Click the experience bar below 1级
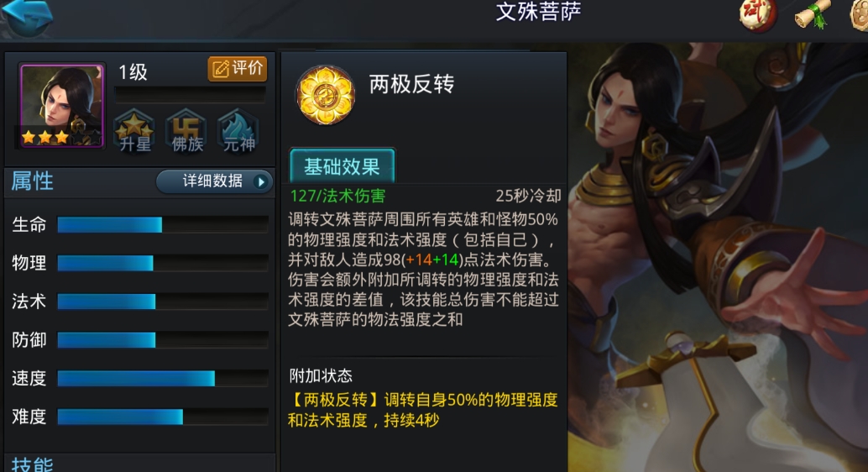 [190, 95]
